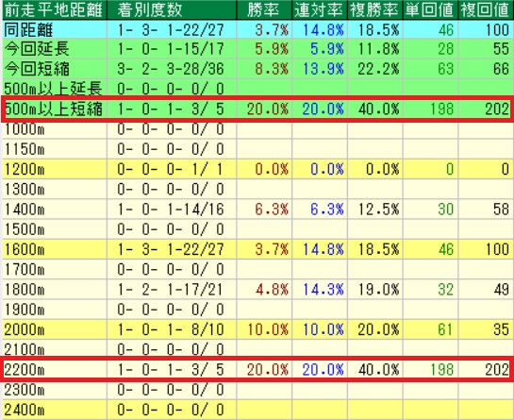Click 単回値 46 in 1600m row
Screen dimensions: 514x420
(x=445, y=249)
